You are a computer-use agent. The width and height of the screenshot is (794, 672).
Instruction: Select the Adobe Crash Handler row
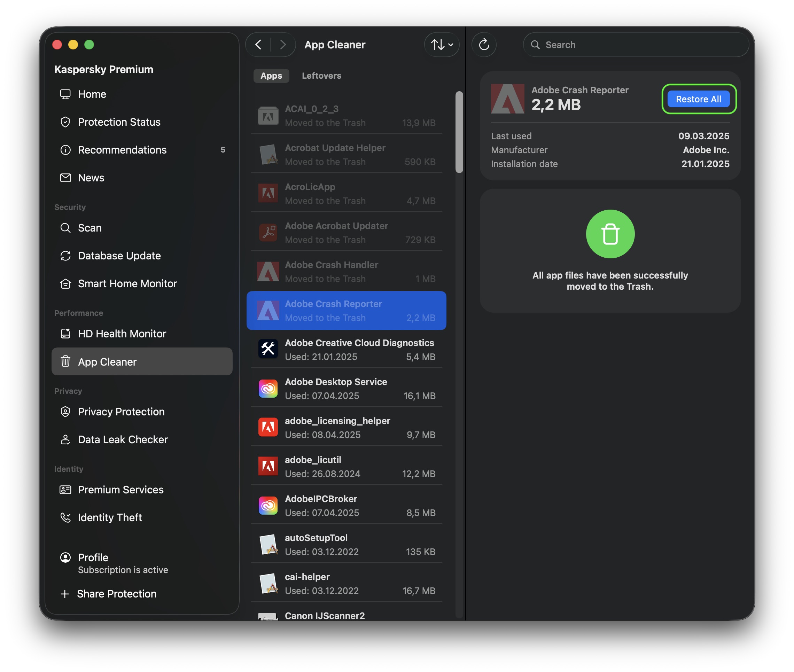346,271
